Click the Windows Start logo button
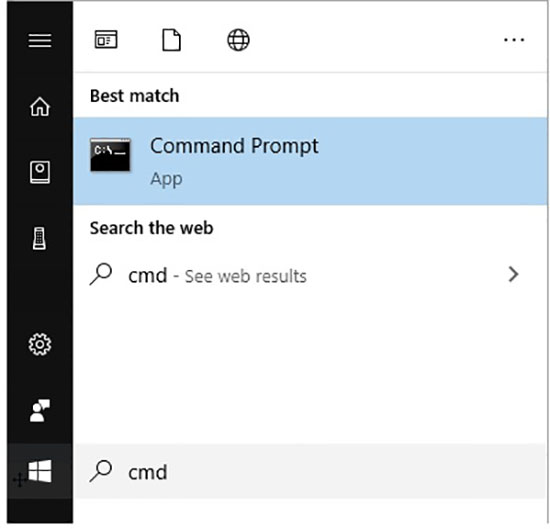 (x=40, y=471)
